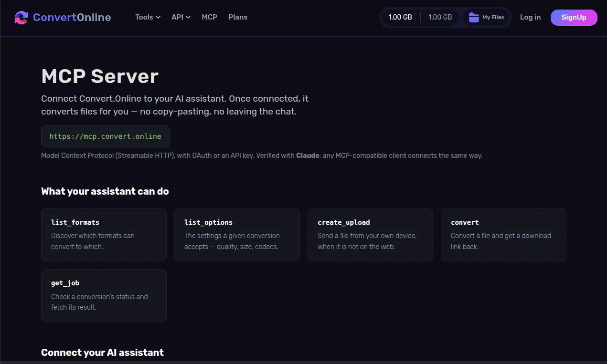Select the list_formats tool card
The image size is (607, 364).
click(x=104, y=235)
